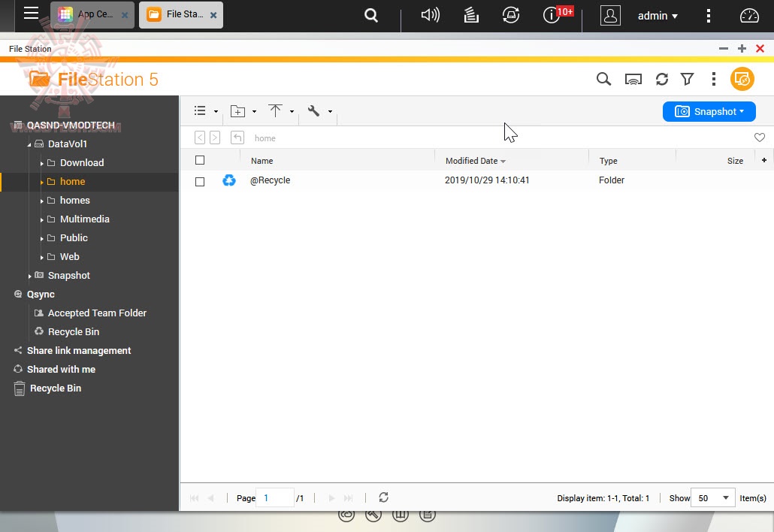
Task: Open the admin account dropdown
Action: click(x=658, y=16)
